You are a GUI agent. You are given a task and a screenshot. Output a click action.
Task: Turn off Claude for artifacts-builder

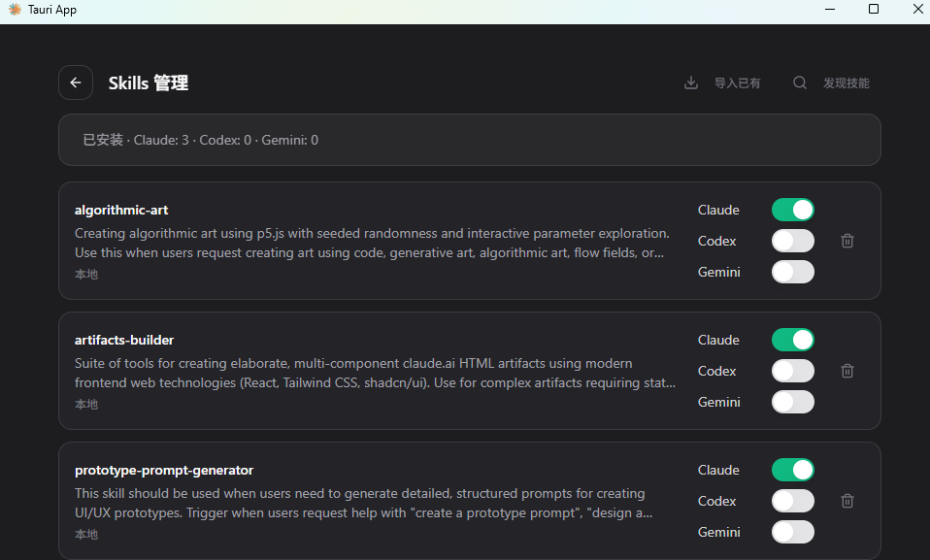792,340
